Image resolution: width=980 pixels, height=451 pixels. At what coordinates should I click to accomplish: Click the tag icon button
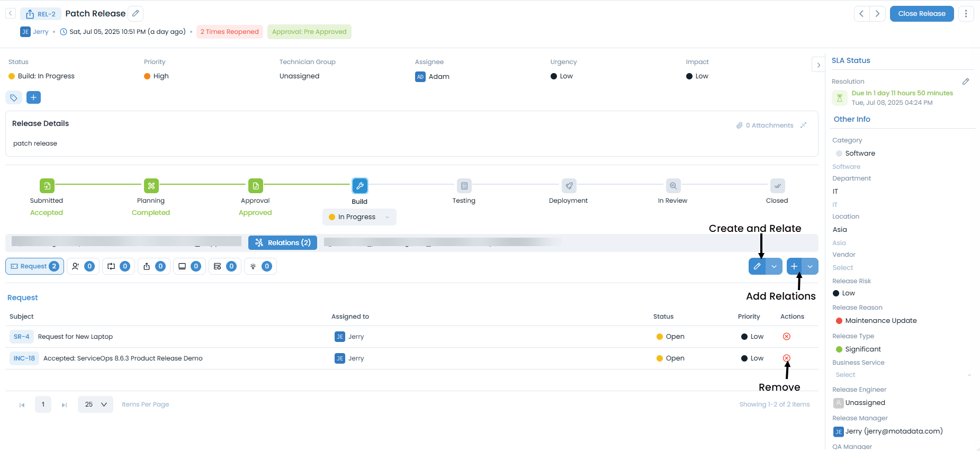click(14, 97)
